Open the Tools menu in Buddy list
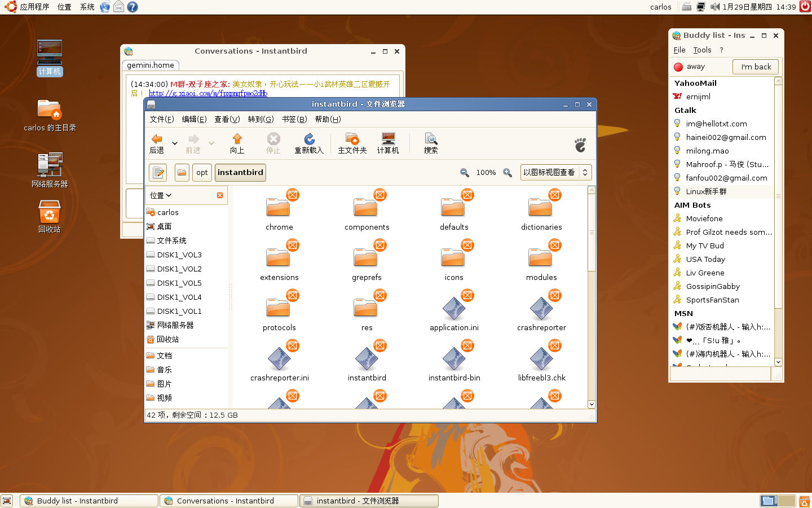This screenshot has height=508, width=812. coord(702,50)
